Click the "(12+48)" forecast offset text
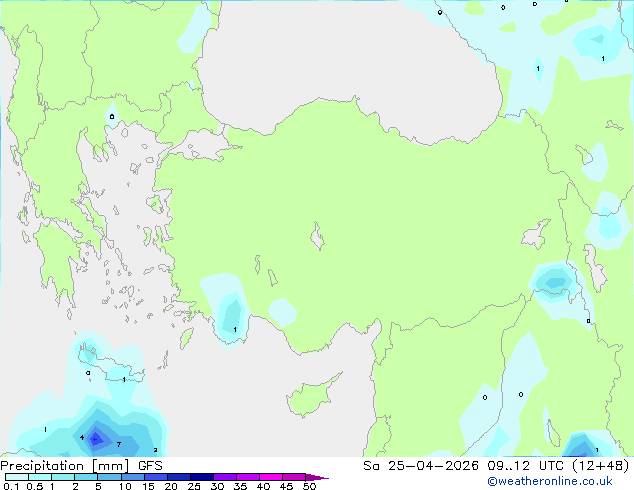The width and height of the screenshot is (634, 490). [x=601, y=466]
